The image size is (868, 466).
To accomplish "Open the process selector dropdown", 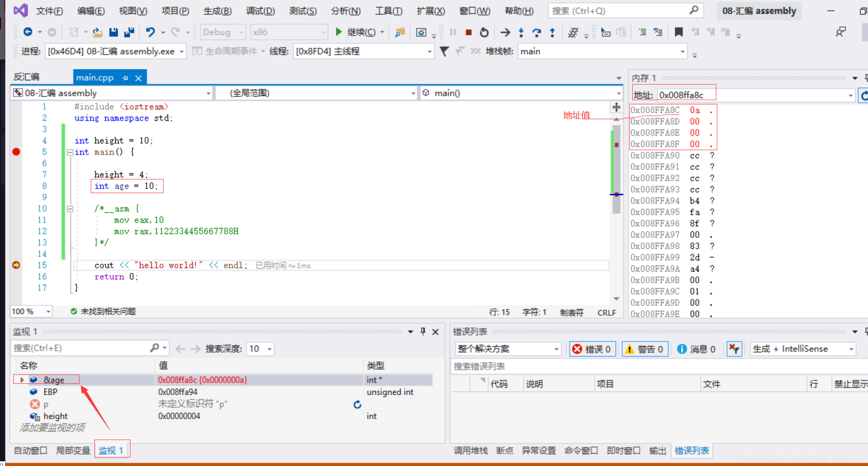I will pyautogui.click(x=115, y=51).
